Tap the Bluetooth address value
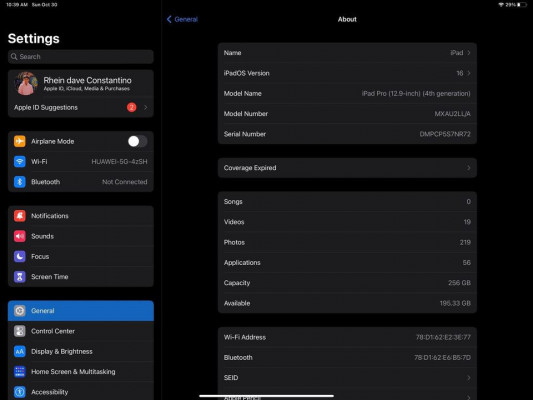Image resolution: width=533 pixels, height=400 pixels. click(x=443, y=358)
